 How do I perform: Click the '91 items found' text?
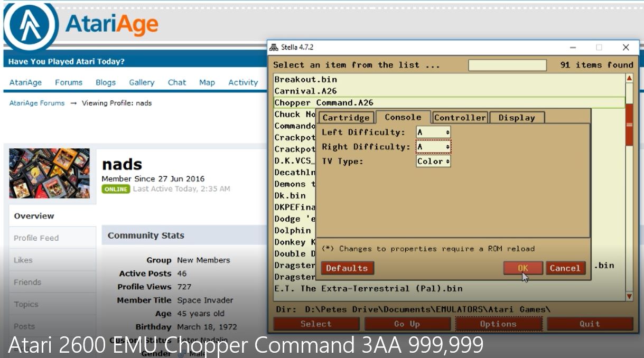click(x=596, y=65)
